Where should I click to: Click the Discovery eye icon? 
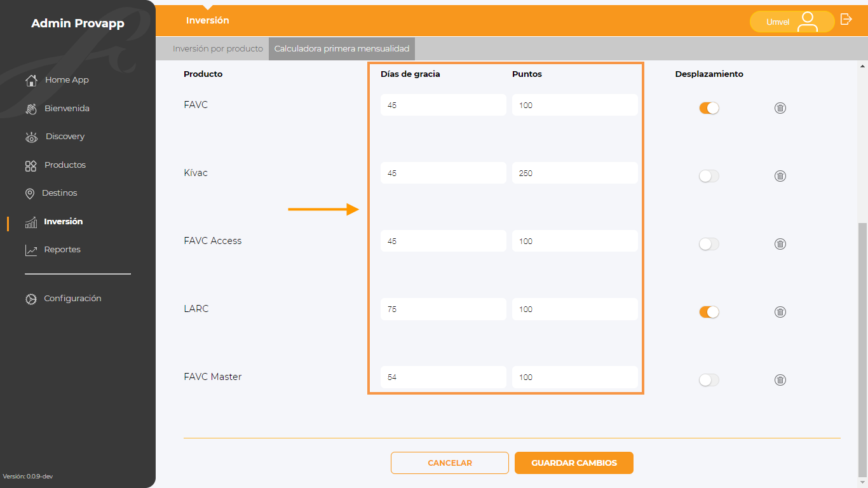coord(31,137)
